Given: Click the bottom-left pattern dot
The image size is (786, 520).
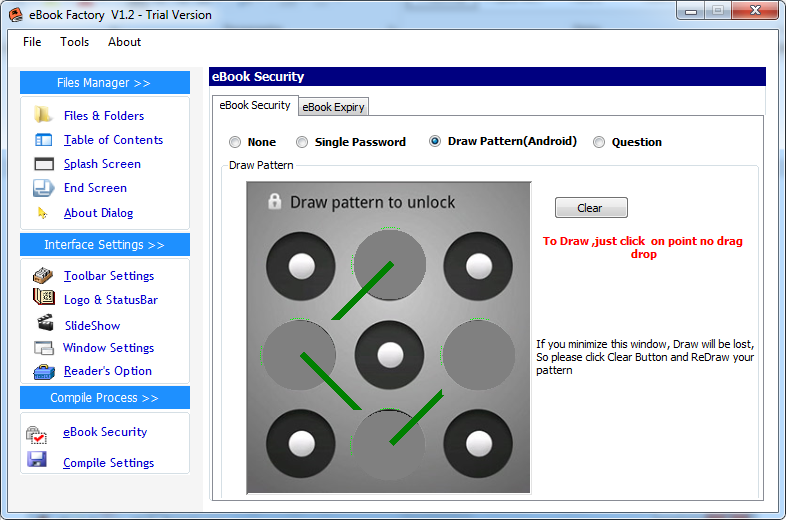Looking at the screenshot, I should click(x=301, y=444).
